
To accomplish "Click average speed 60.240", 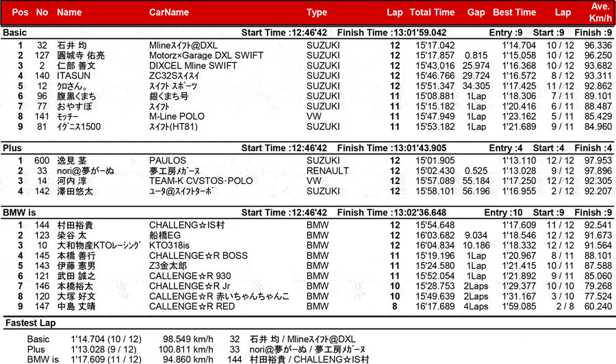I will click(598, 307).
